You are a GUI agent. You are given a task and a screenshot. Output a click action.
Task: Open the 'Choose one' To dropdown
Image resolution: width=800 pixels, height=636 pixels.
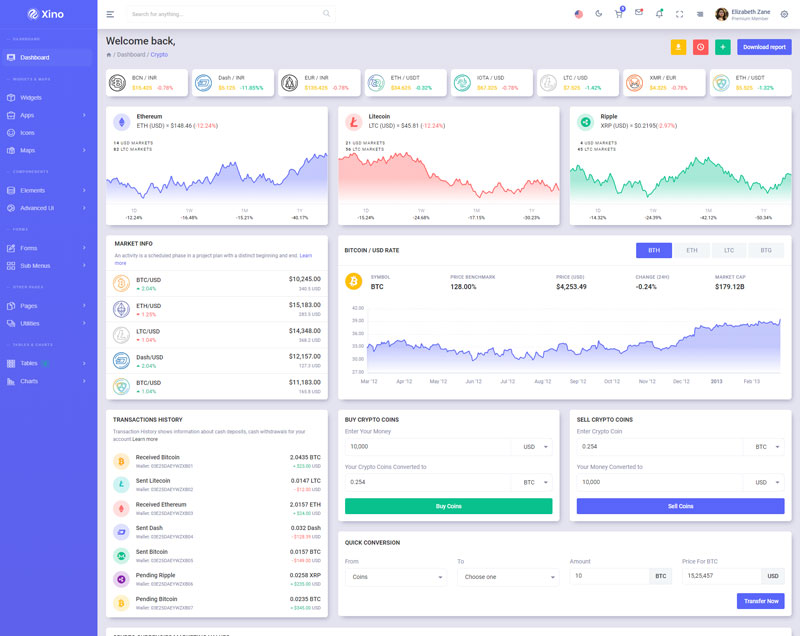tap(508, 577)
